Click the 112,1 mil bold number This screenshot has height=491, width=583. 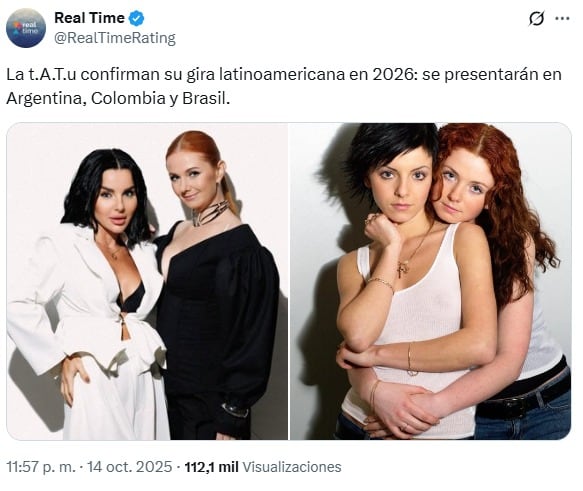[212, 467]
